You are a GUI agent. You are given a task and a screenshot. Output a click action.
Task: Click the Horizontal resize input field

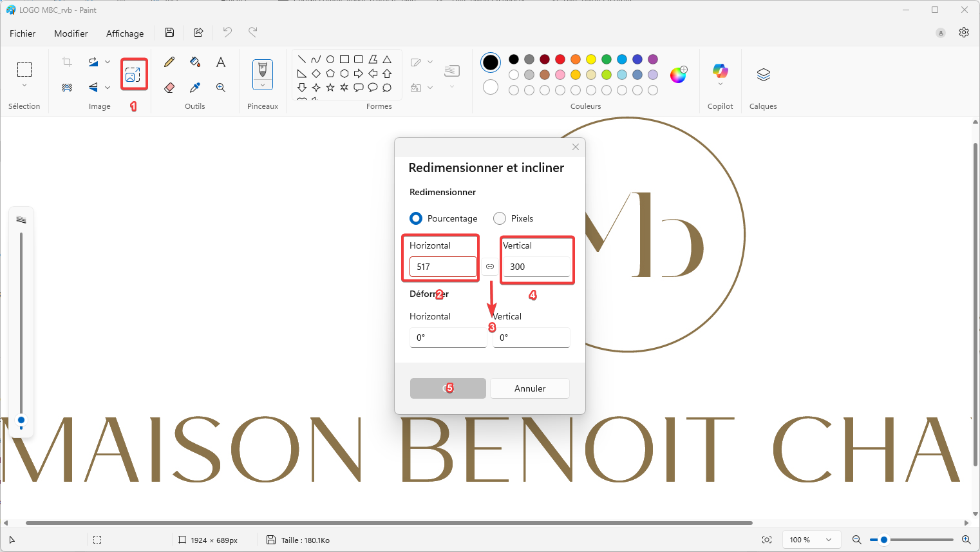point(443,267)
